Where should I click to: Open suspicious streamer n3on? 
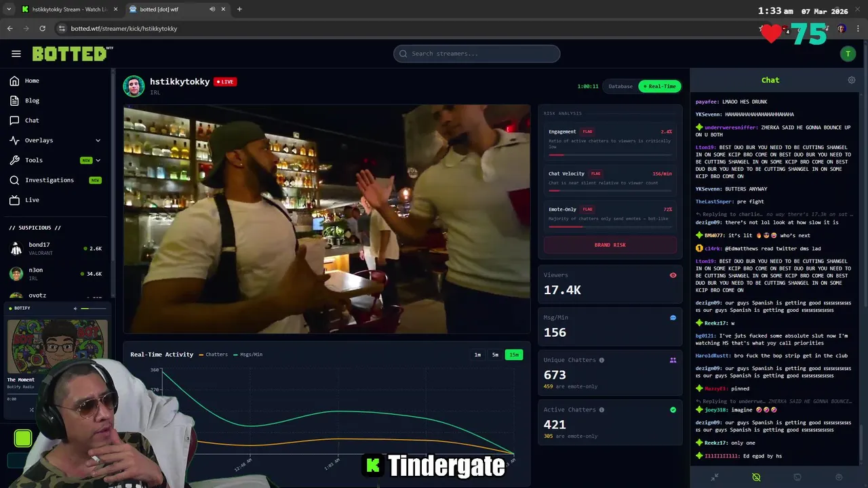tap(57, 274)
